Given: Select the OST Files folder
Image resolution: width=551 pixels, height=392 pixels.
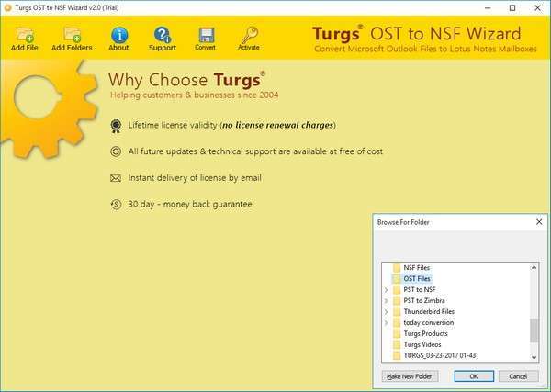Looking at the screenshot, I should point(417,278).
